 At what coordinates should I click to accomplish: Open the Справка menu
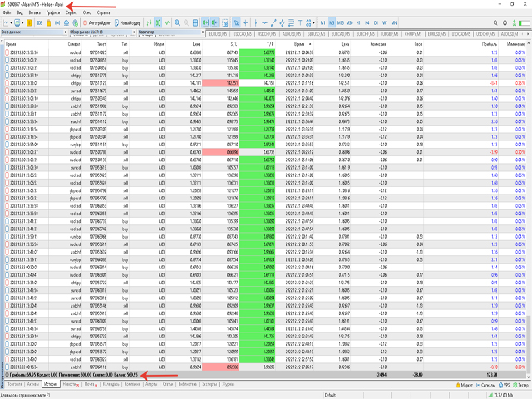click(103, 13)
